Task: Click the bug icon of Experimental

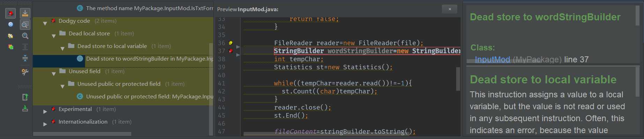Action: [53, 109]
